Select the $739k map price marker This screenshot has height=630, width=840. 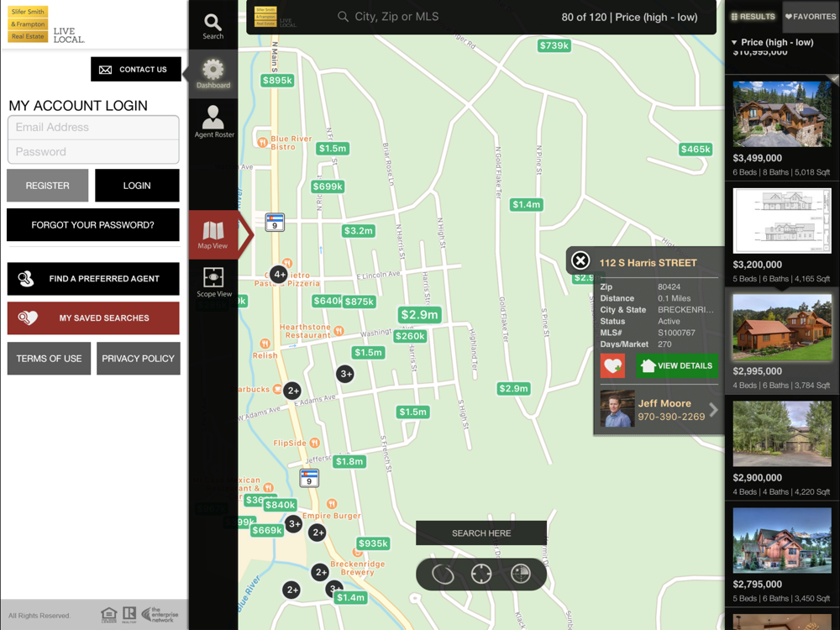click(554, 45)
